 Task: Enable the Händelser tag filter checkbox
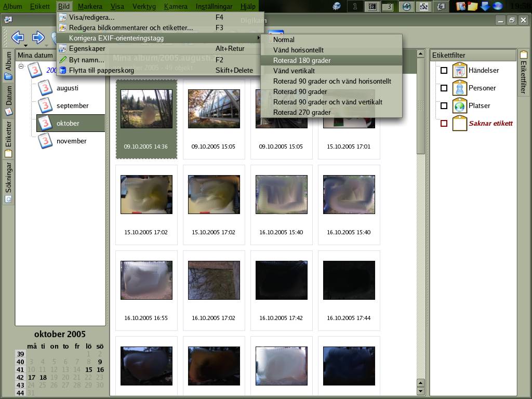[x=444, y=71]
